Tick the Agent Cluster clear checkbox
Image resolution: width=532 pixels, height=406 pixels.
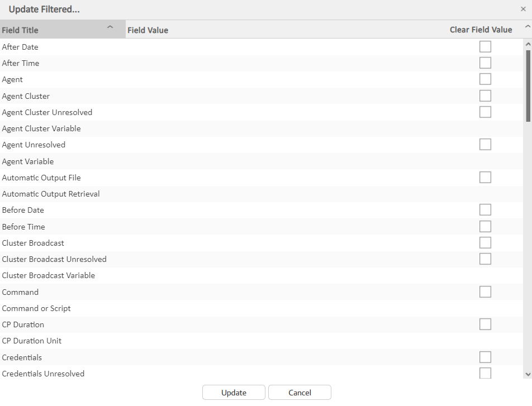485,96
